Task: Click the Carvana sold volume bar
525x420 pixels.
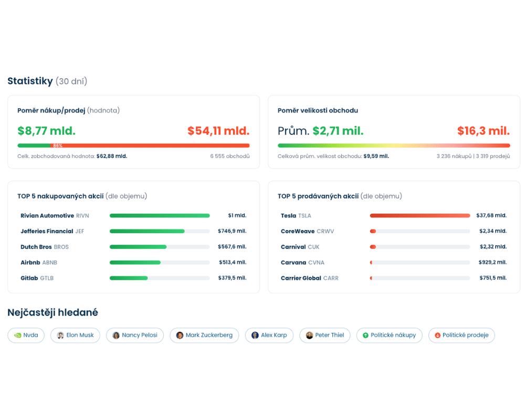Action: [420, 262]
